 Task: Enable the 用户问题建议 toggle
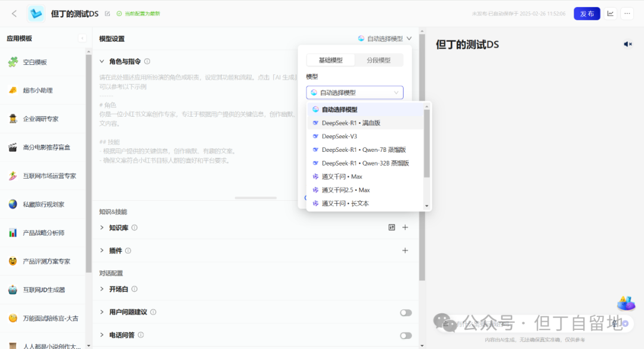[x=405, y=313]
